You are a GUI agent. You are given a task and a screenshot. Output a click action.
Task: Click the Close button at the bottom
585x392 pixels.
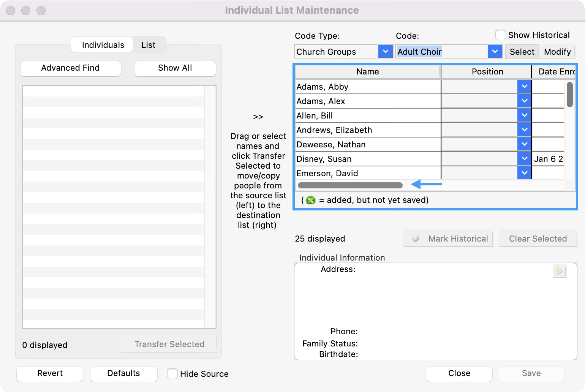click(x=459, y=374)
